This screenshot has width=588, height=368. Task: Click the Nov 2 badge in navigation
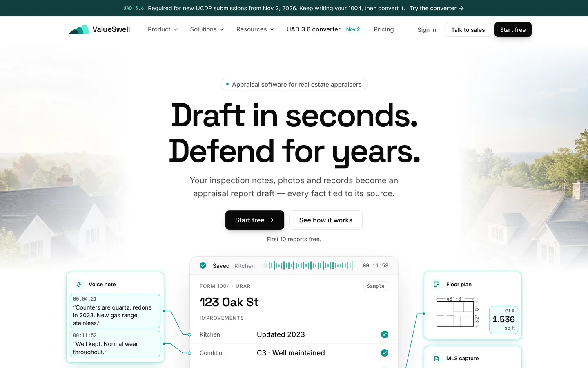pyautogui.click(x=353, y=29)
